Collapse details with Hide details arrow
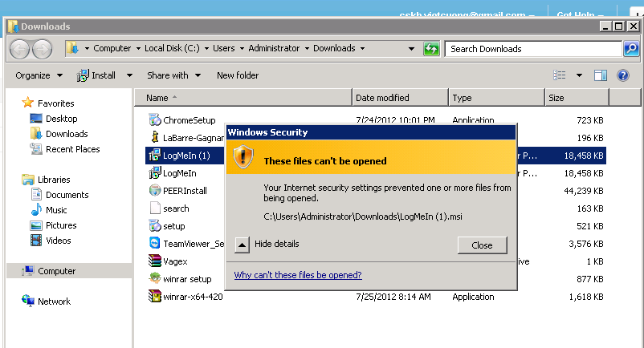 tap(243, 245)
